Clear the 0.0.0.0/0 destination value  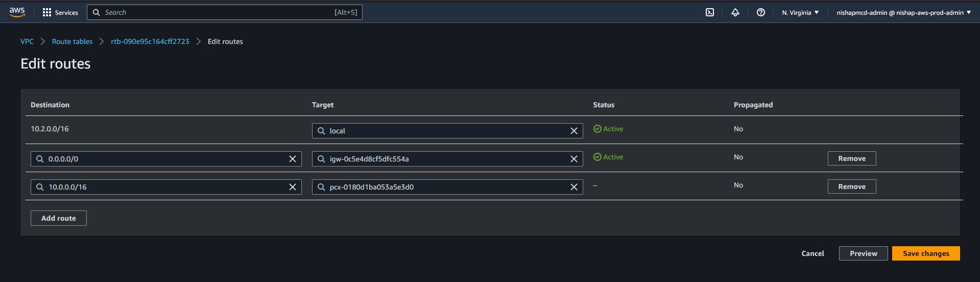click(x=292, y=159)
